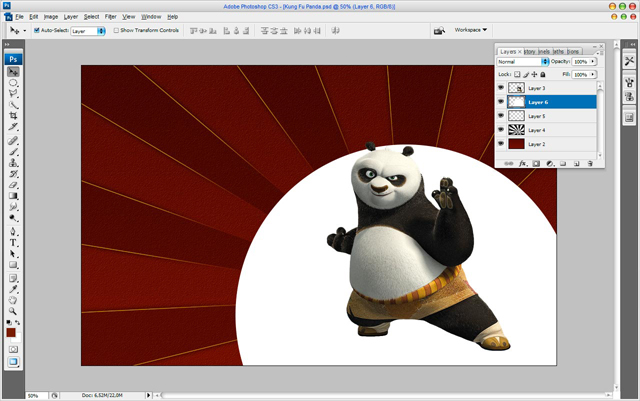This screenshot has height=401, width=640.
Task: Add a layer mask
Action: click(536, 164)
